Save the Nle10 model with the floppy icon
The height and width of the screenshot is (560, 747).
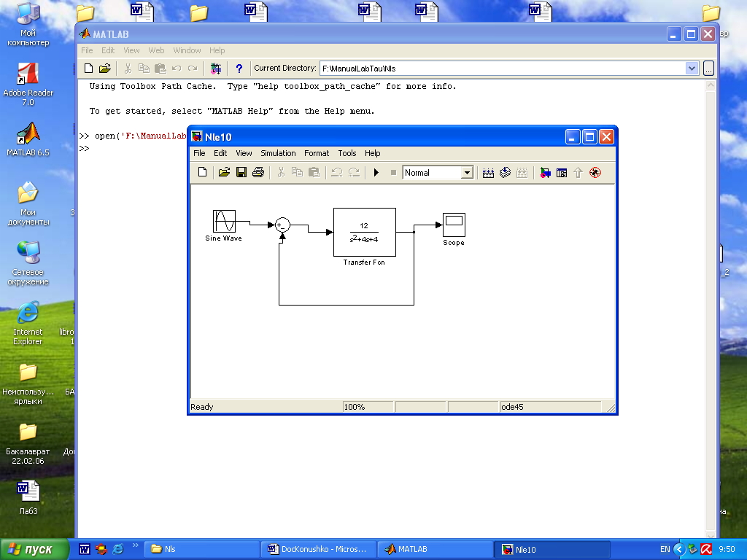click(x=241, y=172)
